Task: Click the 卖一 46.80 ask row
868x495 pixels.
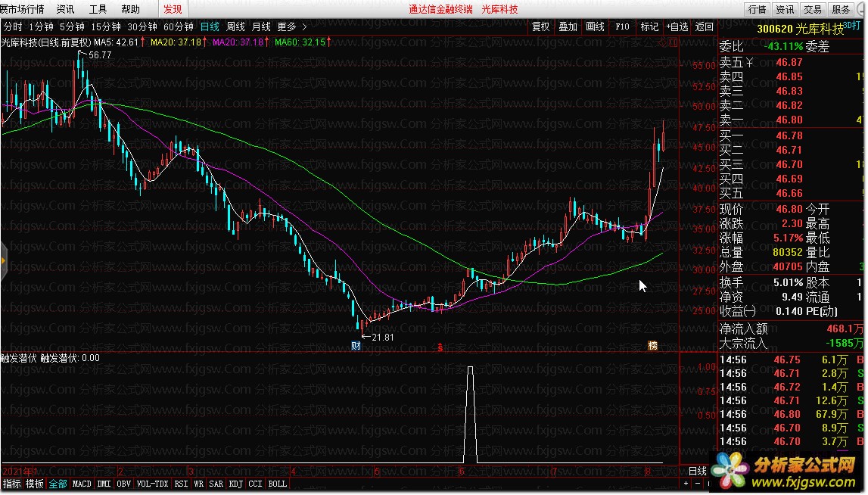Action: pos(791,120)
